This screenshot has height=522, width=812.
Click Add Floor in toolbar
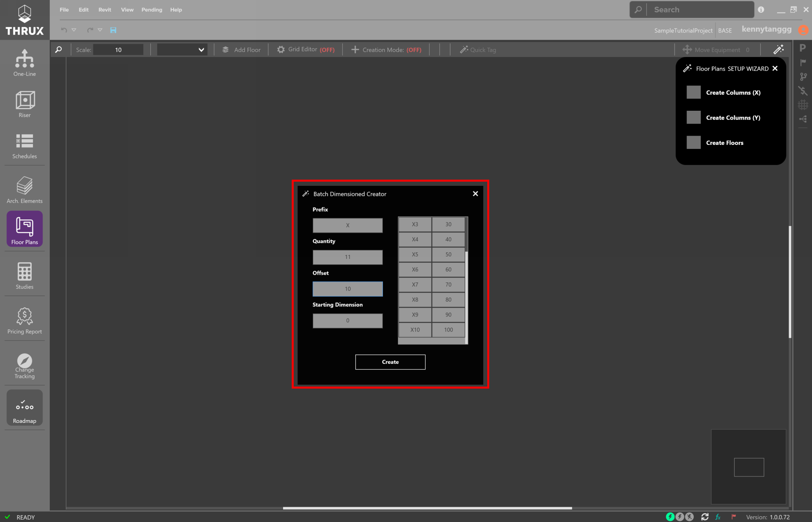tap(241, 50)
